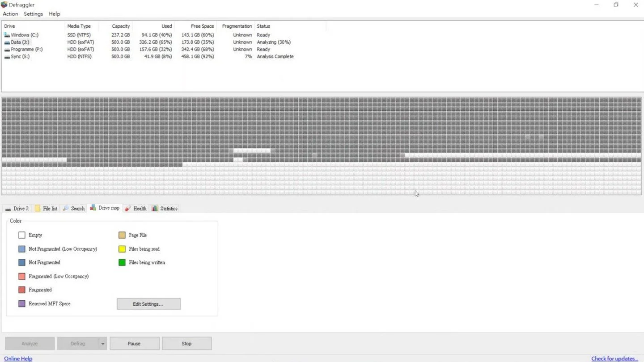
Task: Click the '173.8 GB (35%)' free space cell
Action: 198,42
